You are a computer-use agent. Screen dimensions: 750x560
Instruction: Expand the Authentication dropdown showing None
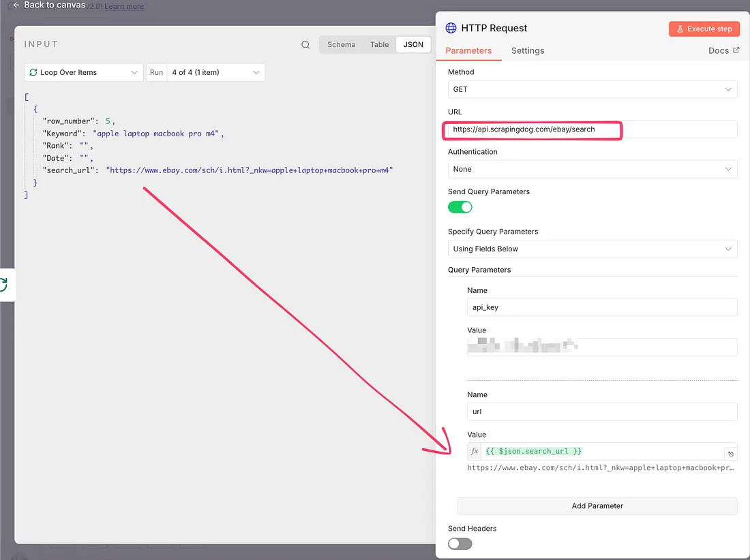point(592,169)
